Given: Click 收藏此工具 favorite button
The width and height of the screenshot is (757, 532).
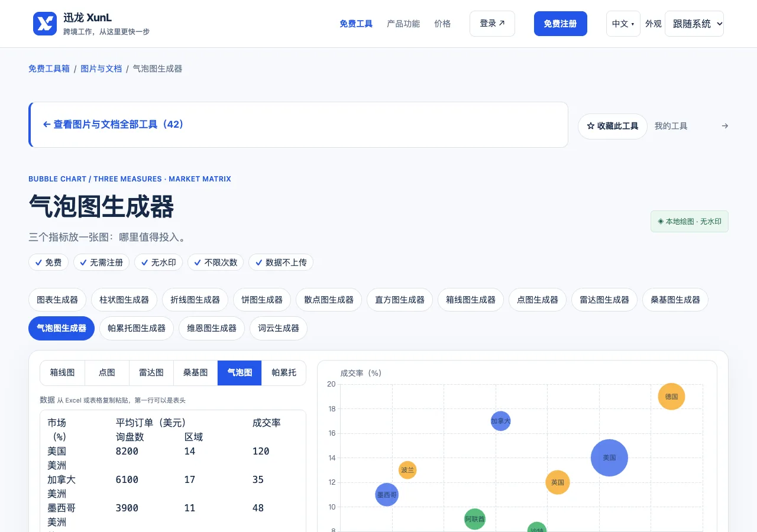Looking at the screenshot, I should (613, 126).
